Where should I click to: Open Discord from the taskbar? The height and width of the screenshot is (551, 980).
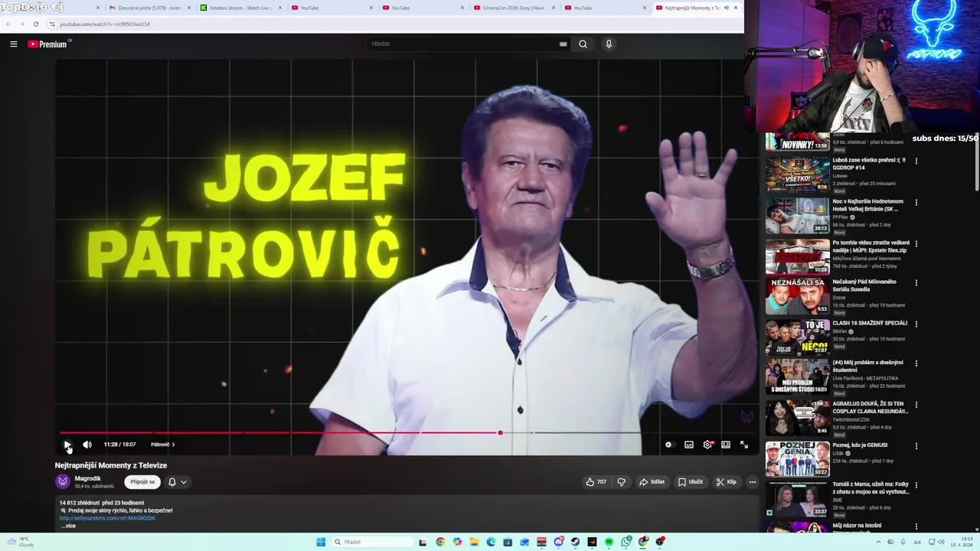[558, 542]
